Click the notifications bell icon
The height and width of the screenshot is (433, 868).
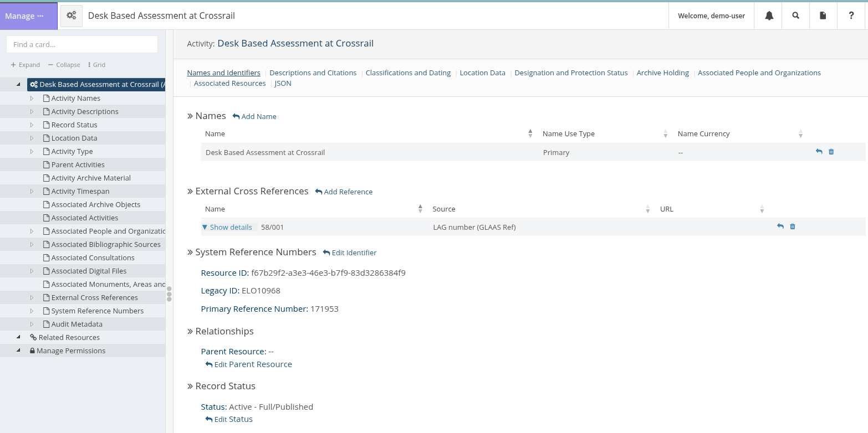(x=769, y=16)
